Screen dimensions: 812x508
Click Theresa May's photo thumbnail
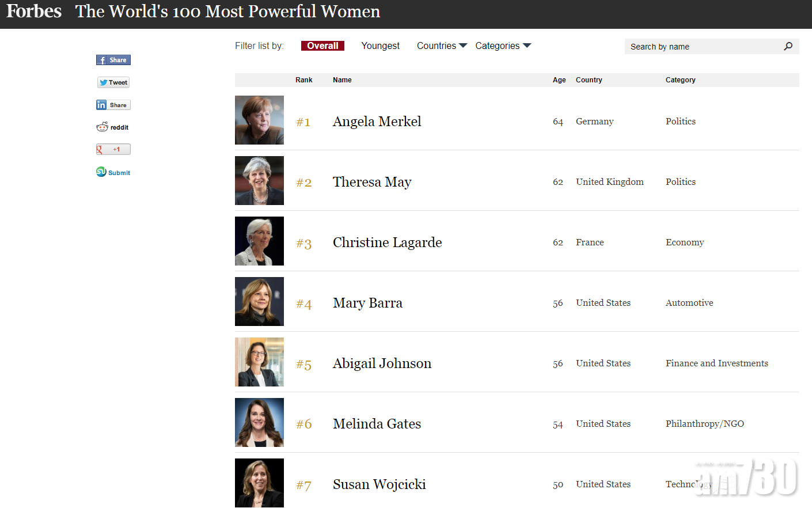click(x=259, y=181)
